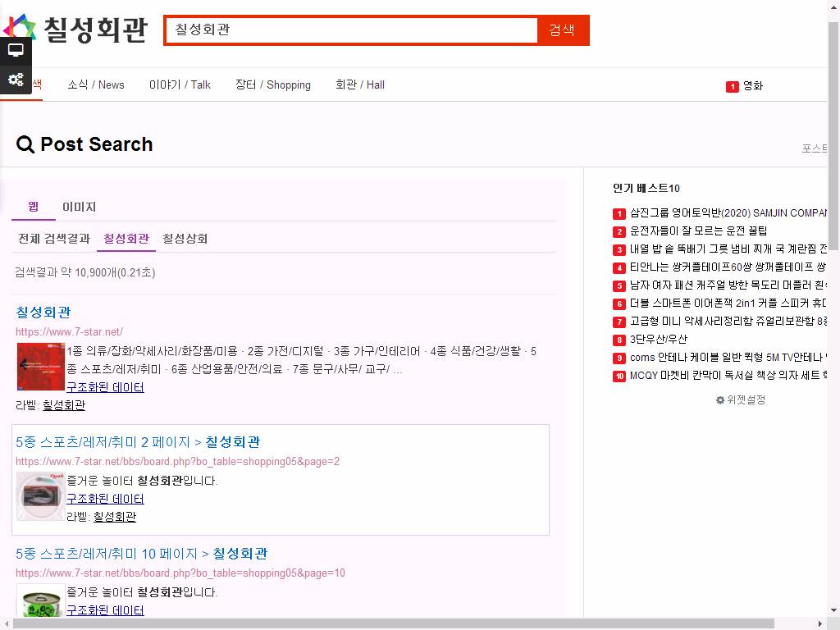Open the gears settings icon panel
Screen dimensions: 840x630
16,80
